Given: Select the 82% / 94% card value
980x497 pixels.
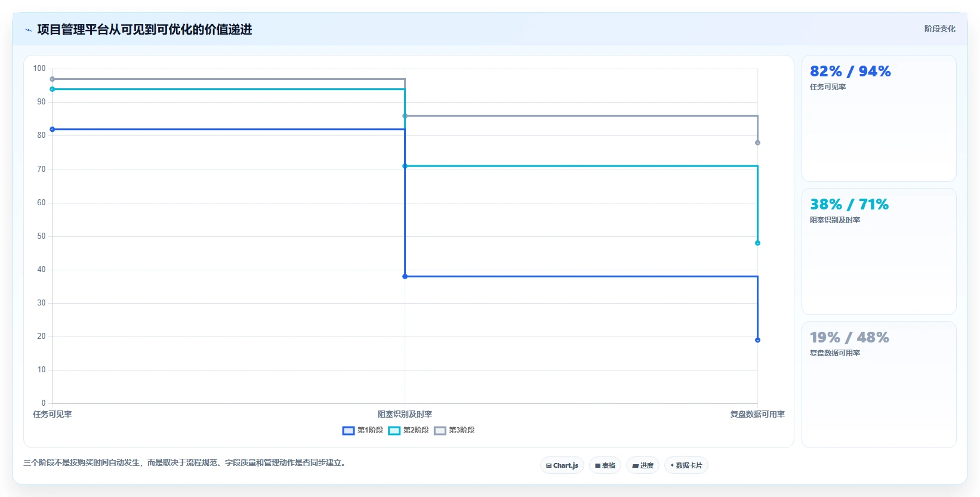Looking at the screenshot, I should [x=850, y=71].
